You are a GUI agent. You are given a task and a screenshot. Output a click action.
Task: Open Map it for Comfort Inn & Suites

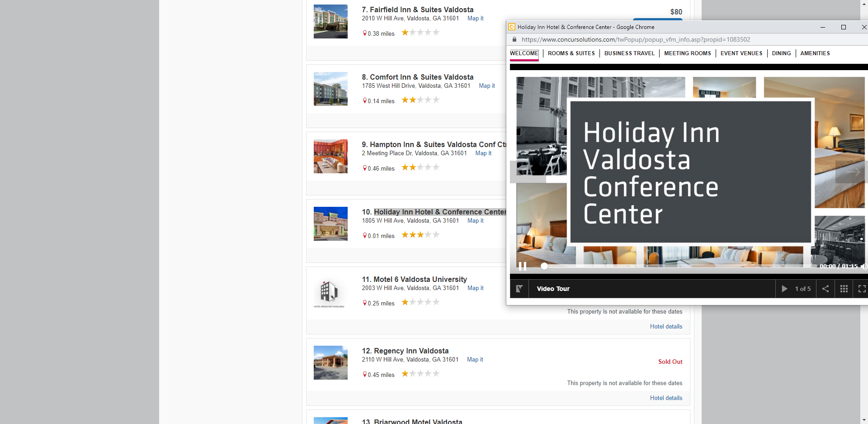tap(487, 86)
